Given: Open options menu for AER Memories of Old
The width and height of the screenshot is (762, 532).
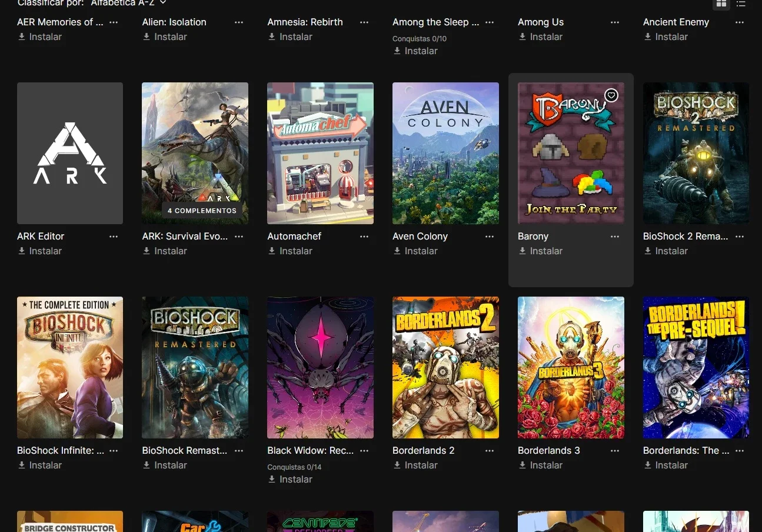Looking at the screenshot, I should pyautogui.click(x=114, y=22).
